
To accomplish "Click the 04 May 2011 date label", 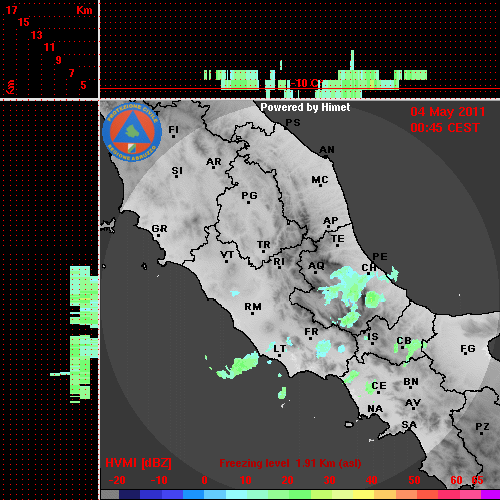I will click(448, 112).
